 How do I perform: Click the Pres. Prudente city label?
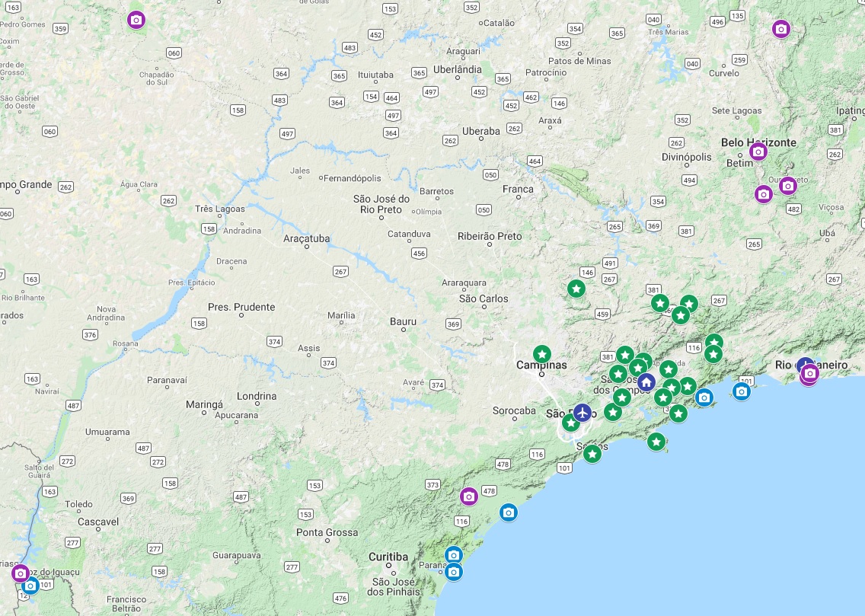point(241,307)
